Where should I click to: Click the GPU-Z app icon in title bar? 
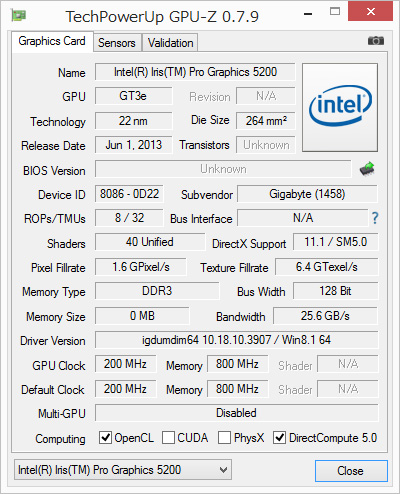point(19,15)
